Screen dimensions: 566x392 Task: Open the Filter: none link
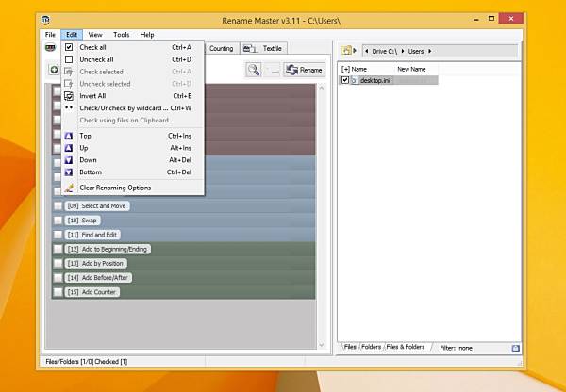point(457,349)
